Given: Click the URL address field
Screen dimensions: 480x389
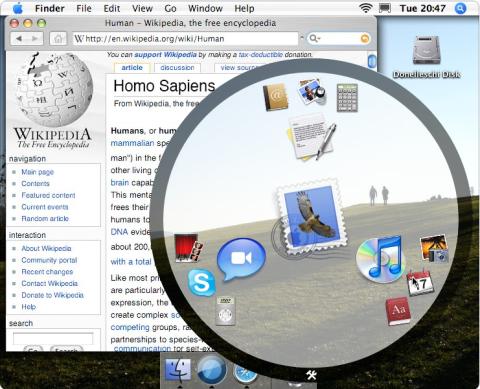Looking at the screenshot, I should click(x=186, y=39).
